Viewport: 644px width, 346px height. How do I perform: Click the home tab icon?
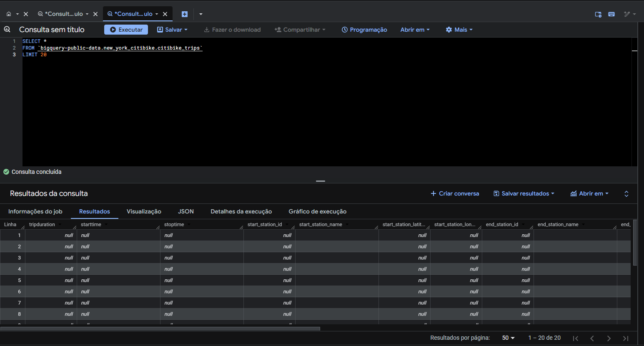[9, 14]
